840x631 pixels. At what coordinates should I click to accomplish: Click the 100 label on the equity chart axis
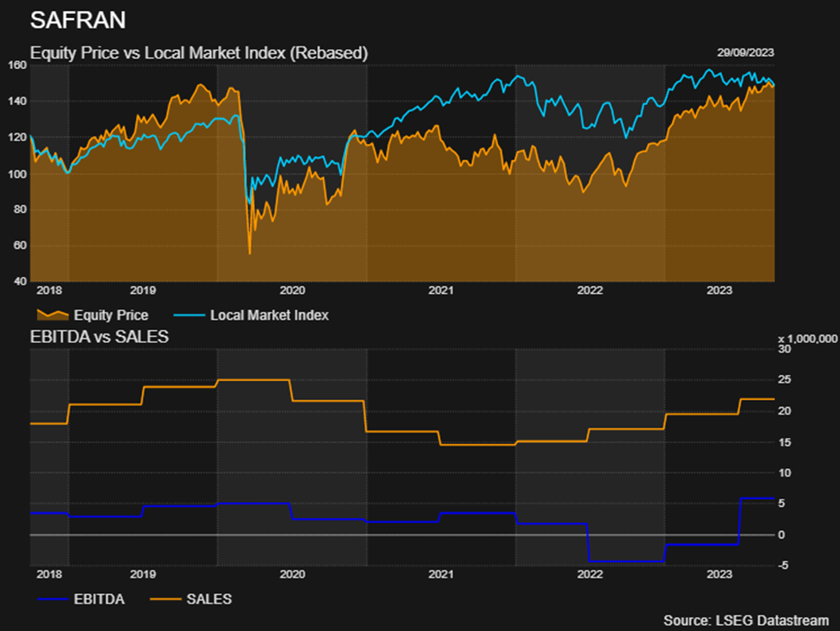point(18,174)
